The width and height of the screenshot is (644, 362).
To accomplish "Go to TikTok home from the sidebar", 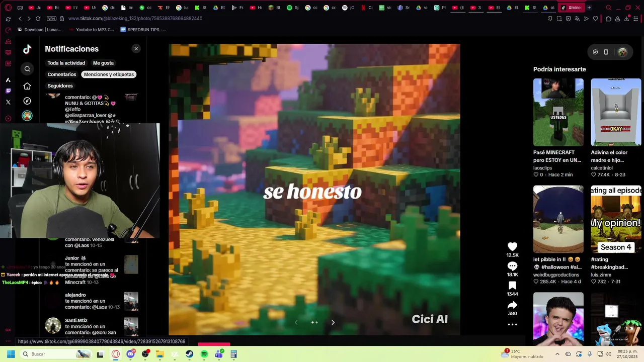I will coord(27,86).
